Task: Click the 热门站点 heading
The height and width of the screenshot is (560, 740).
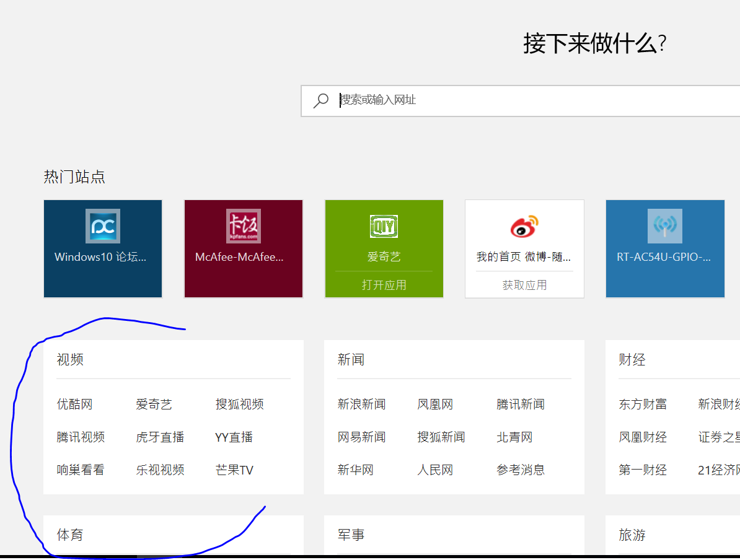Action: coord(74,177)
